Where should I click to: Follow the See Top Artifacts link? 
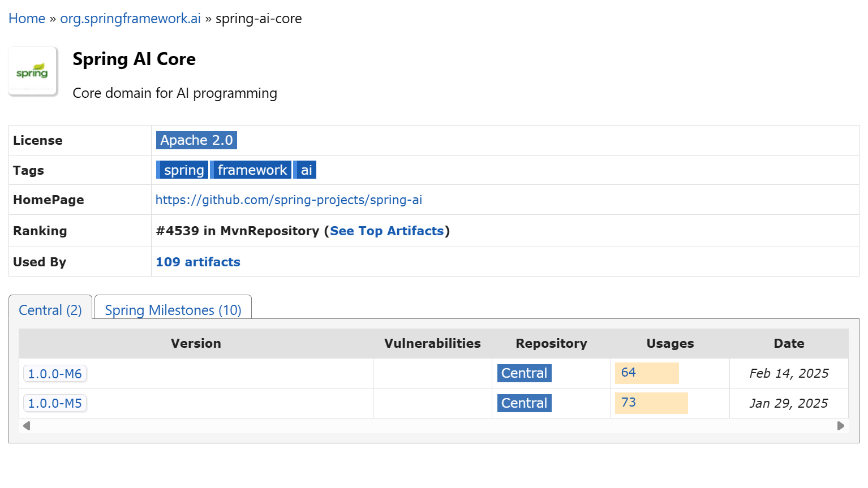(387, 231)
